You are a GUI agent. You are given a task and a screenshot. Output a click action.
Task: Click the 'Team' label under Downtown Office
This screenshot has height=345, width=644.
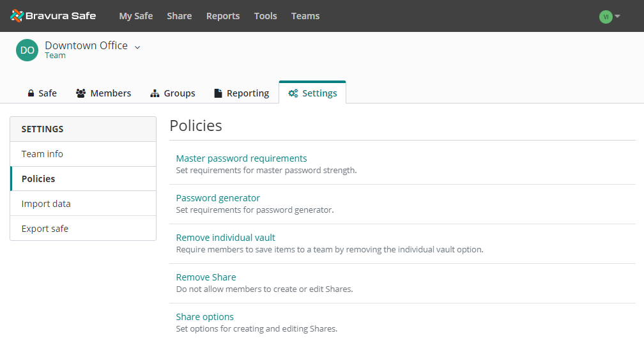pos(55,56)
